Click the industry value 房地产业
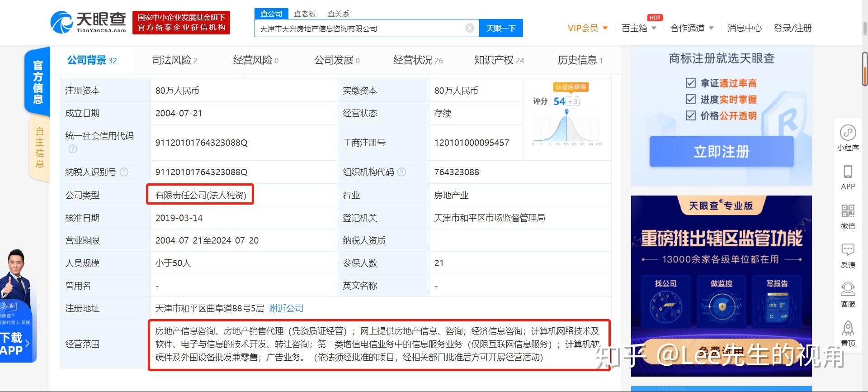Screen dimensions: 868x392 pyautogui.click(x=451, y=195)
